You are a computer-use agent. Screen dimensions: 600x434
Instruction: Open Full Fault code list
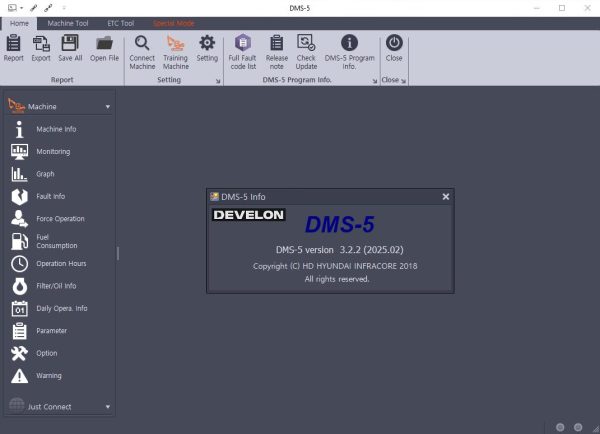click(x=243, y=52)
